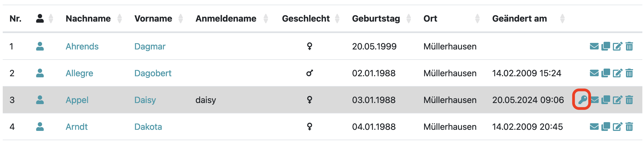The image size is (644, 141).
Task: Click the key icon in Appel's row
Action: [582, 100]
